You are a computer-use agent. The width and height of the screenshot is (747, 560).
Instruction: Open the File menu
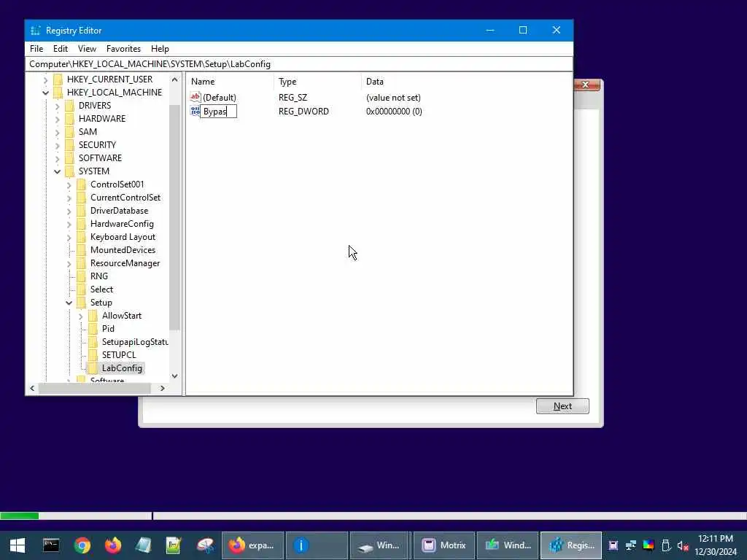click(x=36, y=49)
